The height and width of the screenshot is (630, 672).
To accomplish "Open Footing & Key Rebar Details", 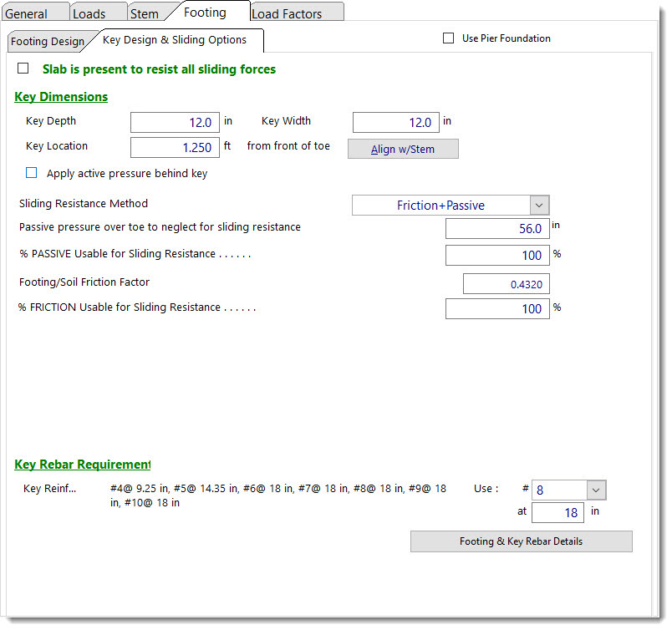I will [x=521, y=541].
